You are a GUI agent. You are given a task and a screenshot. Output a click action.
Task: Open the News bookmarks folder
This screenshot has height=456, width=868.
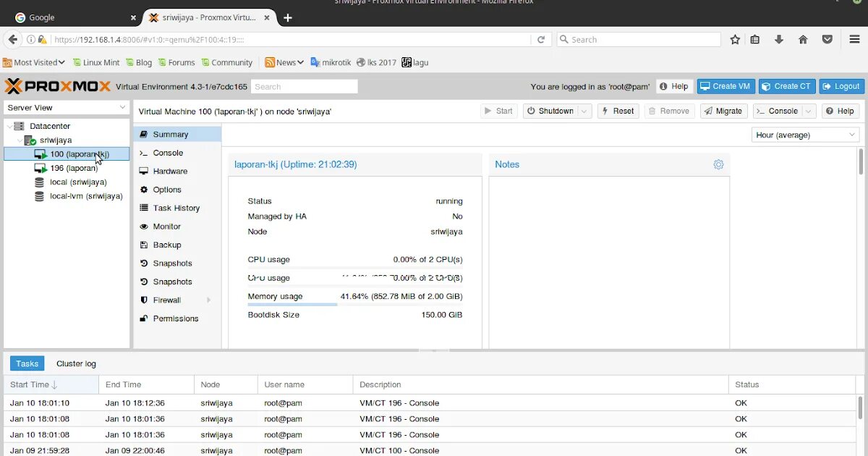285,62
